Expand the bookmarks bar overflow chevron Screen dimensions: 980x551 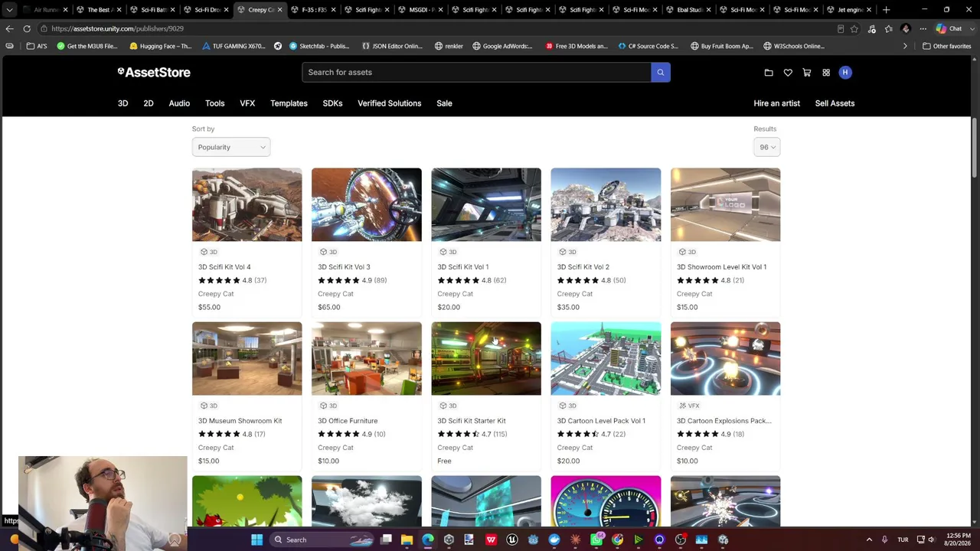point(905,46)
